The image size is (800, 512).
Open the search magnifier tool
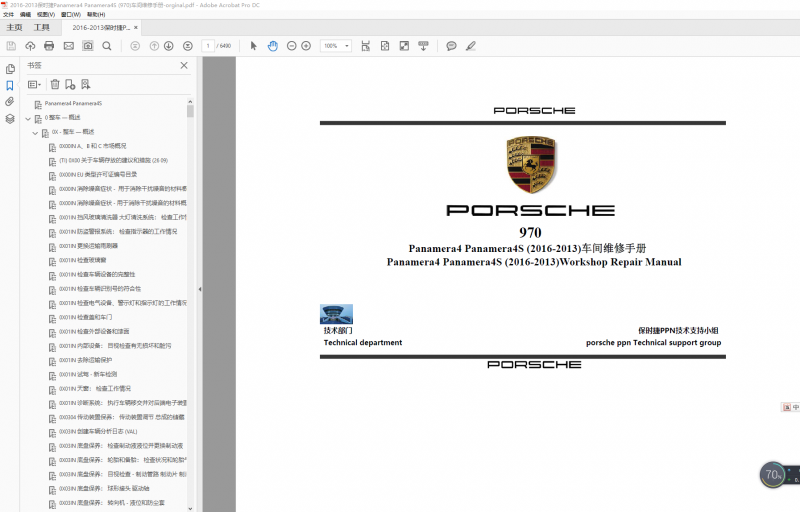(107, 46)
